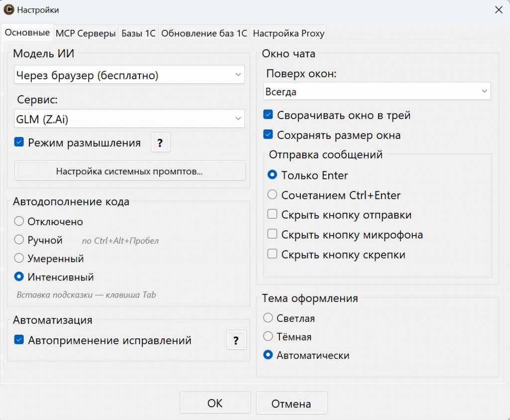
Task: Select Сочетанием Ctrl+Enter sending option
Action: click(272, 195)
